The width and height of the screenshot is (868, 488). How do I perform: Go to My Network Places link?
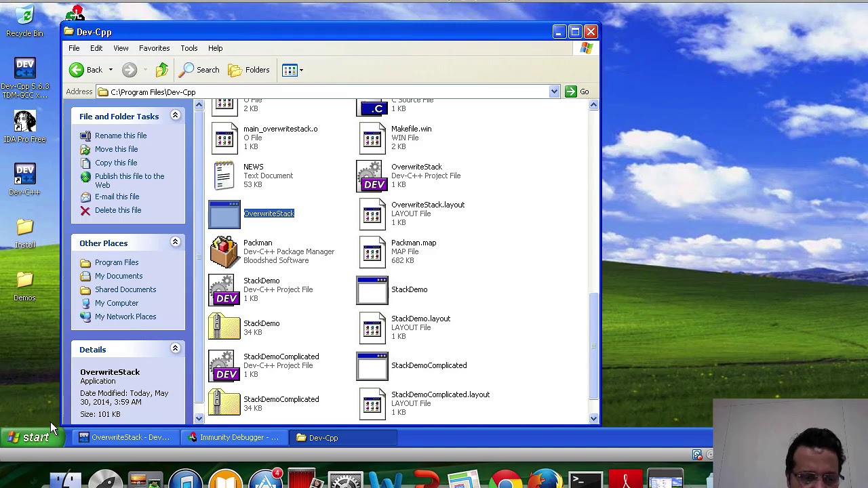125,317
